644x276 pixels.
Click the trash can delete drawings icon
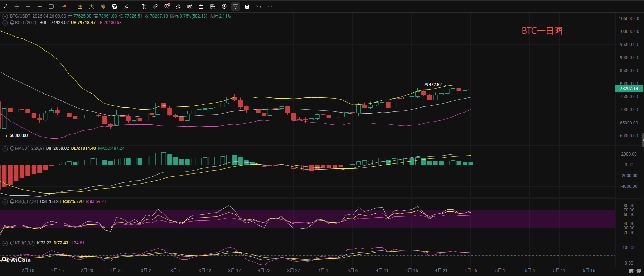coord(247,6)
